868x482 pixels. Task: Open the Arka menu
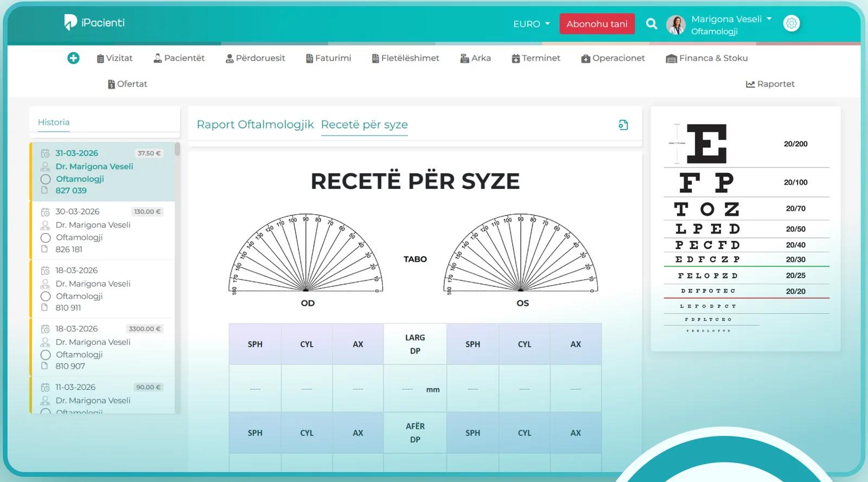pos(476,58)
